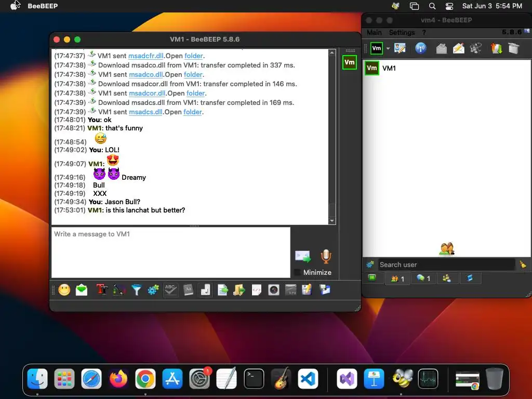
Task: Click the Vm avatar in chat side panel
Action: click(x=350, y=62)
